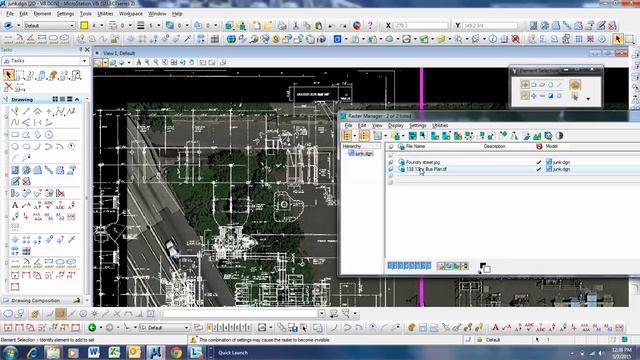Open the key-in field dropdown arrow

click(322, 313)
